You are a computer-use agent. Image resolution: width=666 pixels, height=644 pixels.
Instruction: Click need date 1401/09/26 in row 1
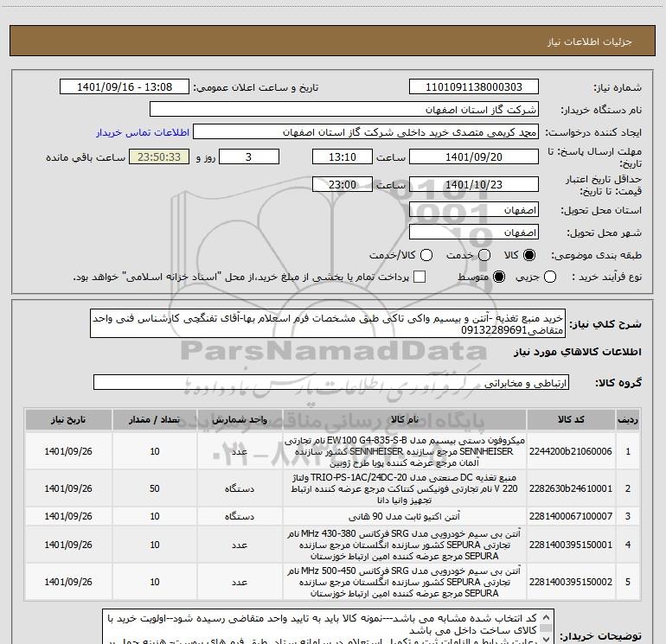pos(68,451)
